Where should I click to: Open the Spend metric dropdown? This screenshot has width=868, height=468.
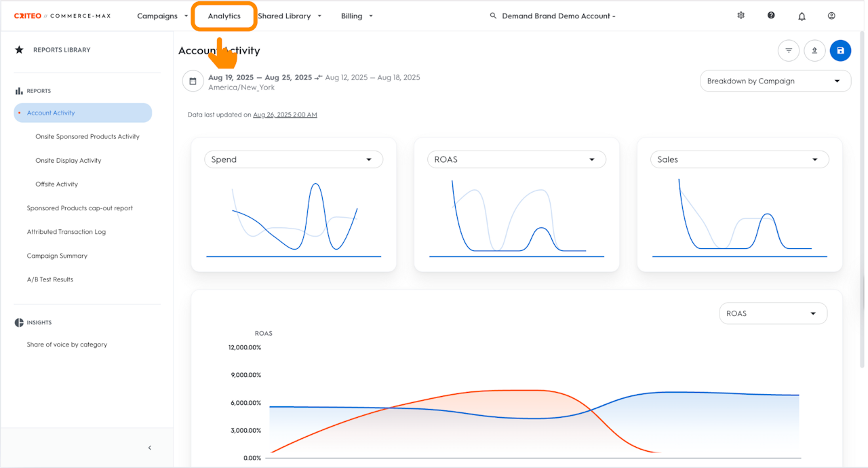pos(293,159)
